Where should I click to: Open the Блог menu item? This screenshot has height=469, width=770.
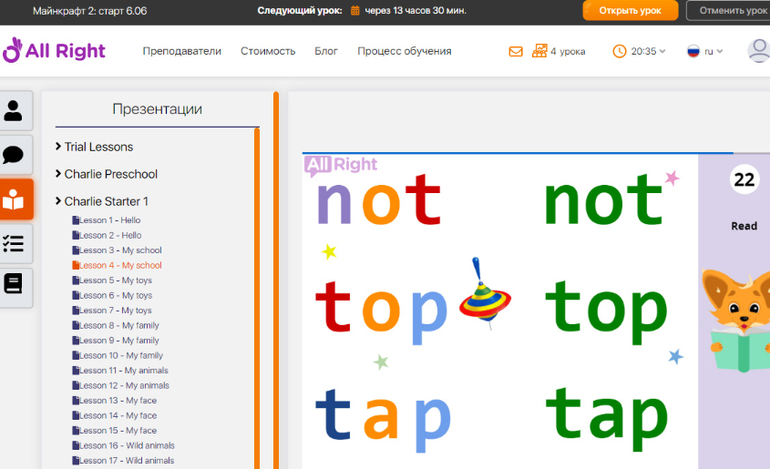coord(326,51)
